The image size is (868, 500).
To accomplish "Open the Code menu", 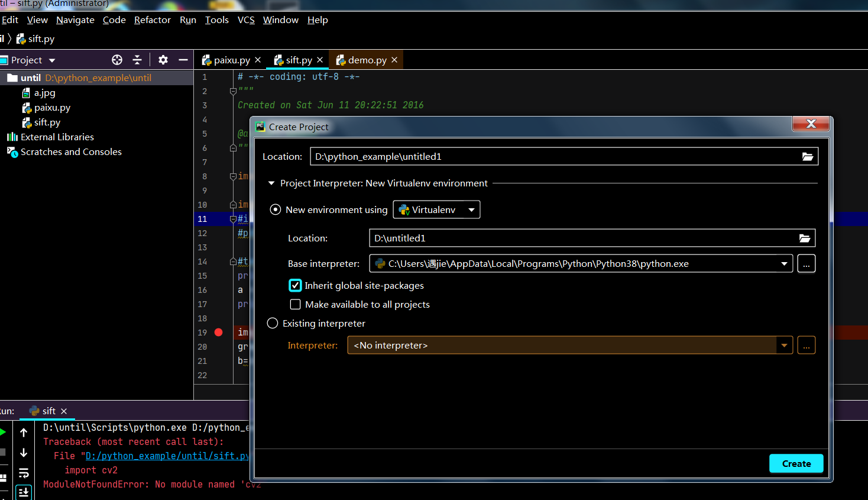I will click(x=114, y=20).
